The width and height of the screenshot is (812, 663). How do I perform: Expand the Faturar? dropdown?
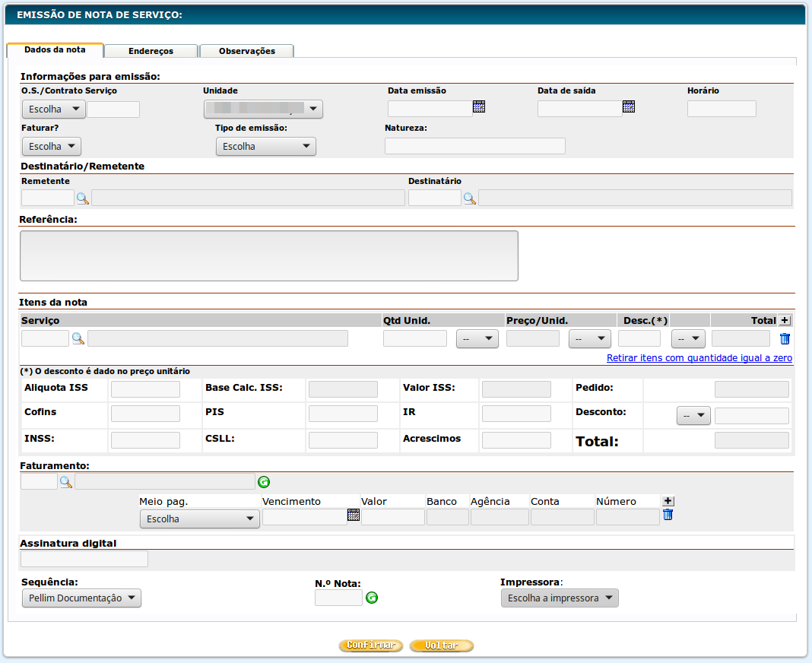[x=51, y=147]
